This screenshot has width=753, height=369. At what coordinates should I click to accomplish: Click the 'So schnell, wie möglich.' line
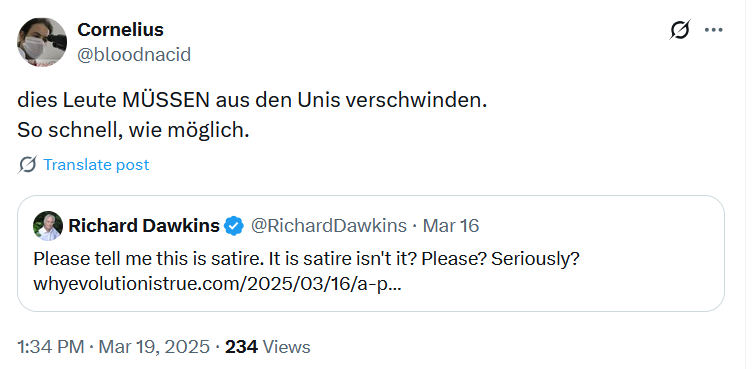(133, 130)
